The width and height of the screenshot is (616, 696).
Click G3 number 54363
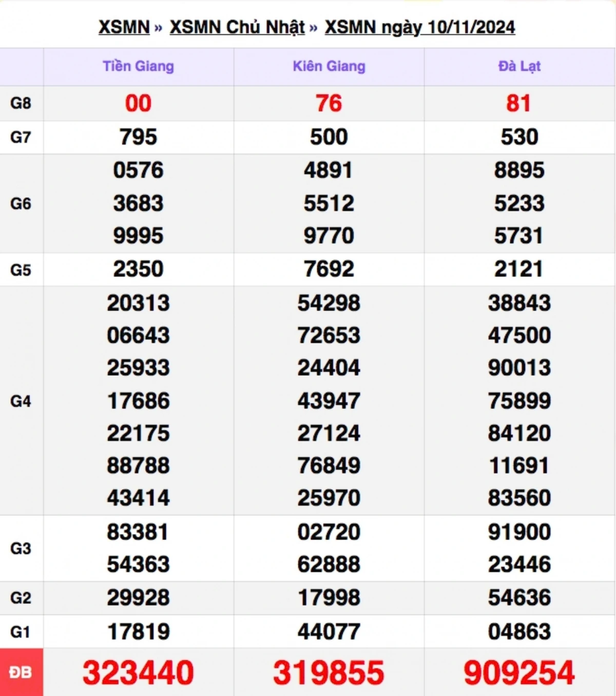[139, 564]
